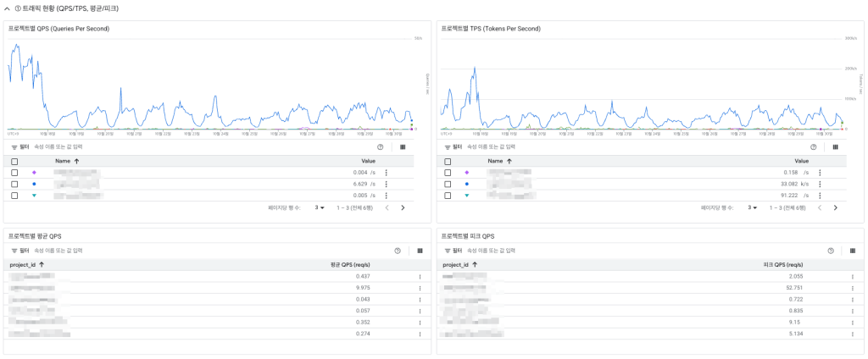Click filter icon in 프로젝트별 평균 QPS table
The image size is (868, 359).
[x=14, y=251]
